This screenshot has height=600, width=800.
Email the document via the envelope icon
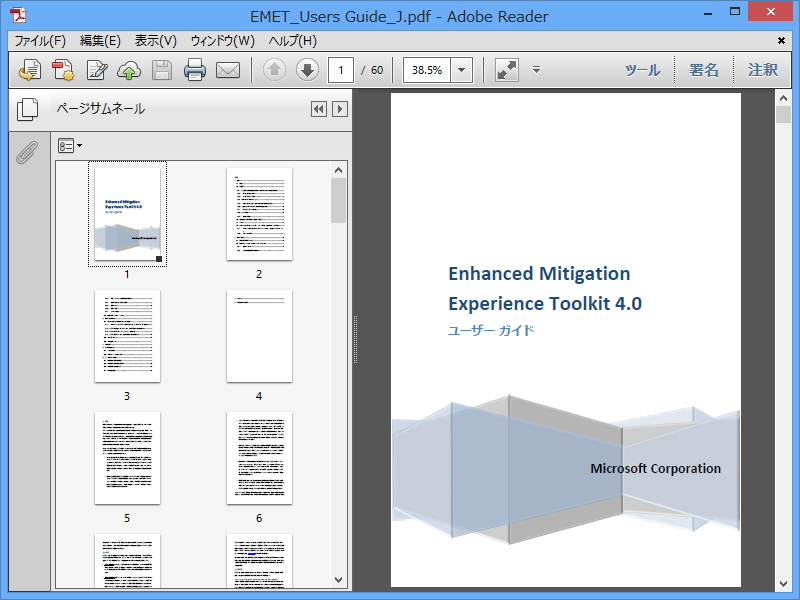pos(227,70)
